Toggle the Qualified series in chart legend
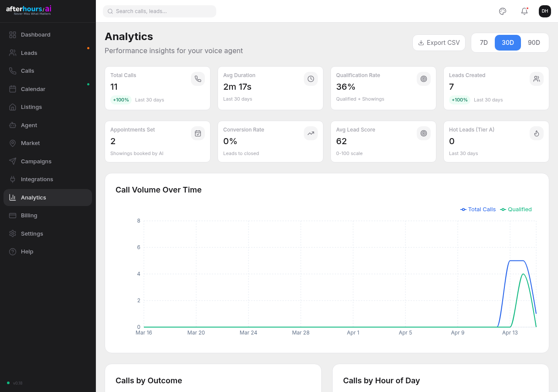Viewport: 558px width, 392px height. click(x=516, y=210)
